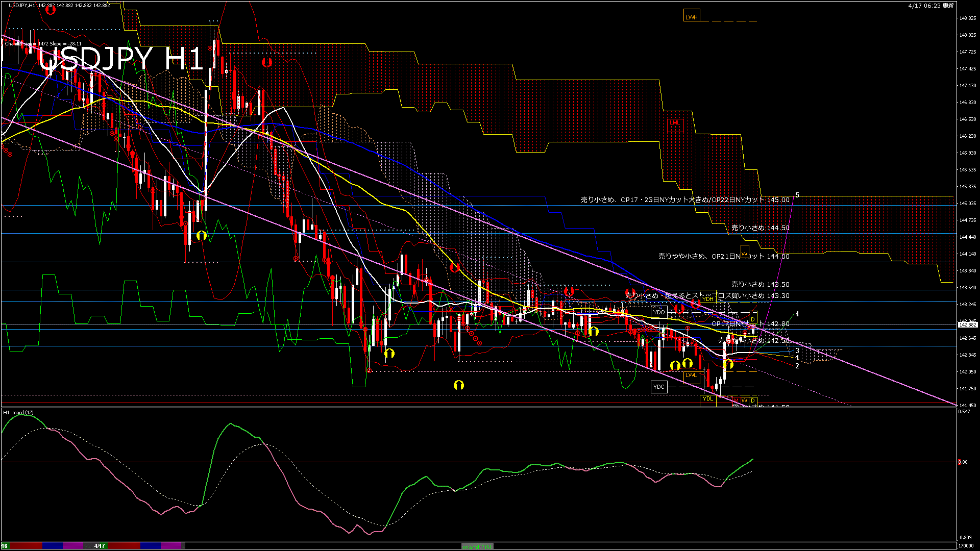Click the 148.325 price axis label
This screenshot has height=551, width=980.
(968, 18)
